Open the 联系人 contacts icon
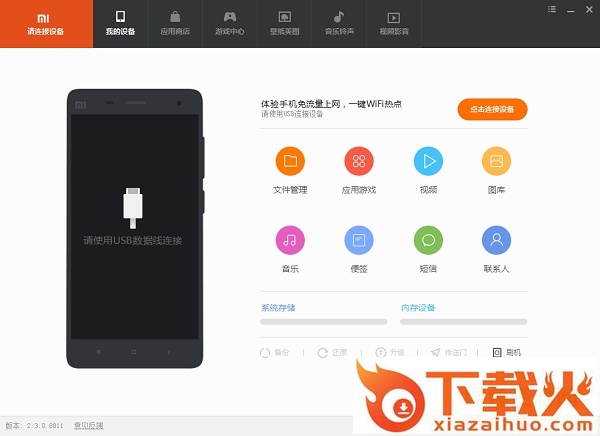Screen dimensions: 600x436 click(496, 240)
